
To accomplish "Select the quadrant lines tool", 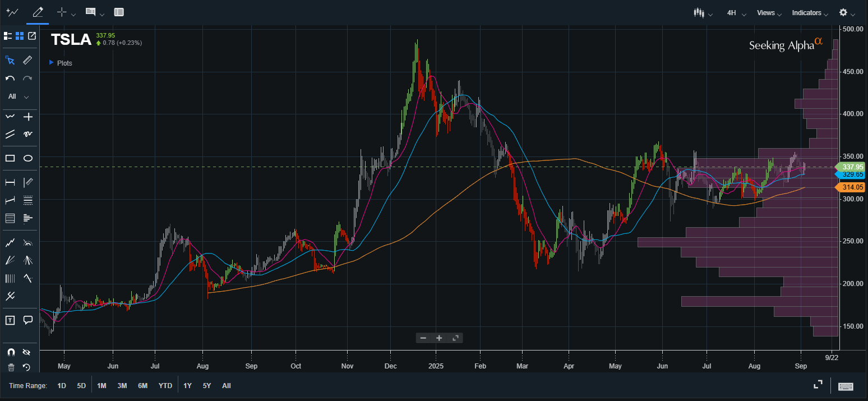I will pos(27,200).
